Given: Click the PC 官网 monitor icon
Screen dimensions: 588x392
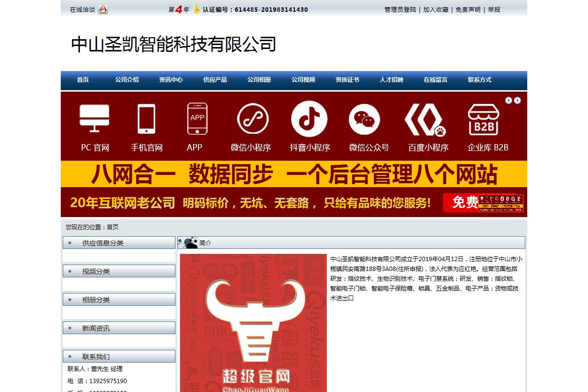Looking at the screenshot, I should [95, 119].
